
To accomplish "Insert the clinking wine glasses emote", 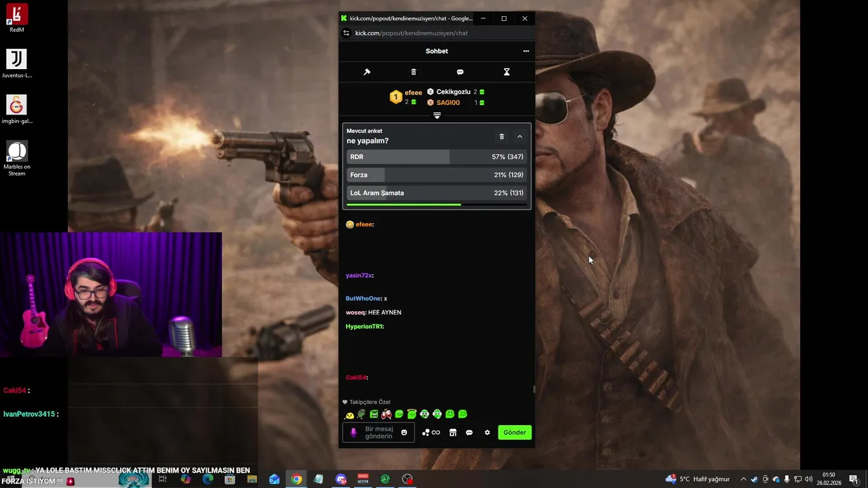I will click(x=387, y=414).
